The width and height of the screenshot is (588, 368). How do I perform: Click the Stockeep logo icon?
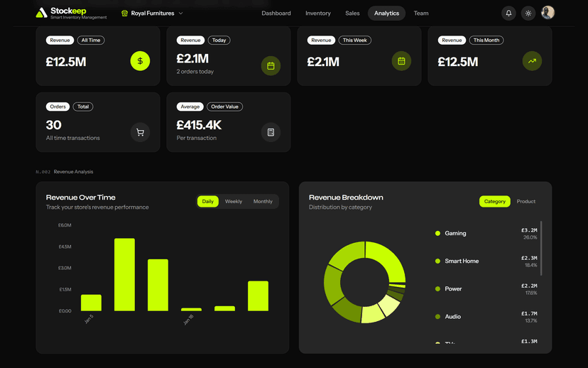pyautogui.click(x=42, y=13)
